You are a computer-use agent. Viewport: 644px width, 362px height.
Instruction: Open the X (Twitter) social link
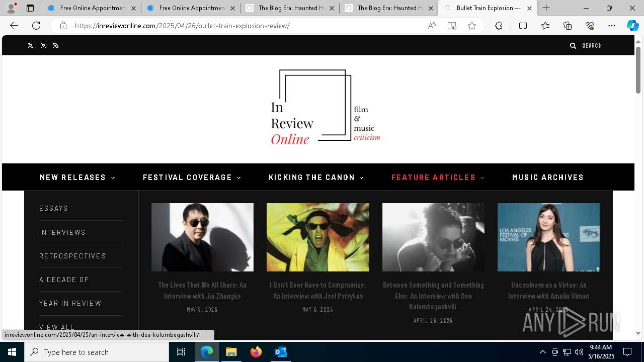(30, 46)
